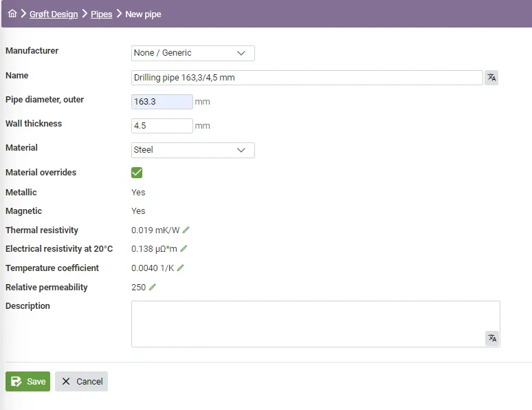Navigate to Pipes breadcrumb link
This screenshot has width=532, height=410.
[101, 14]
